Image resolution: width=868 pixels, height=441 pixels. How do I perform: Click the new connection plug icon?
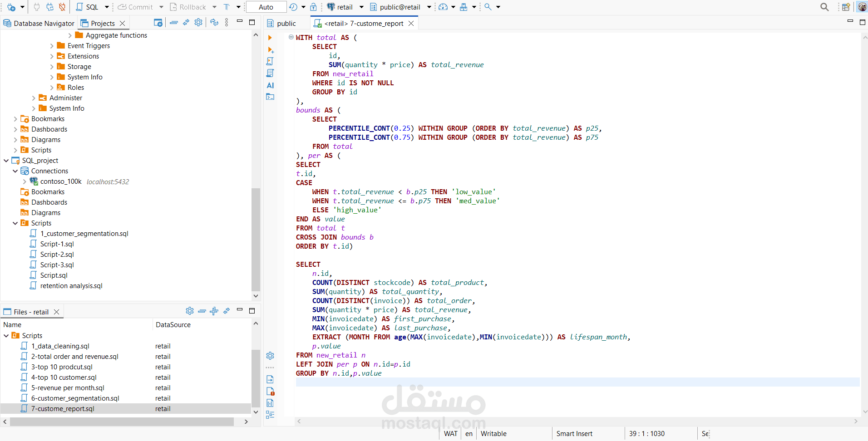point(11,7)
